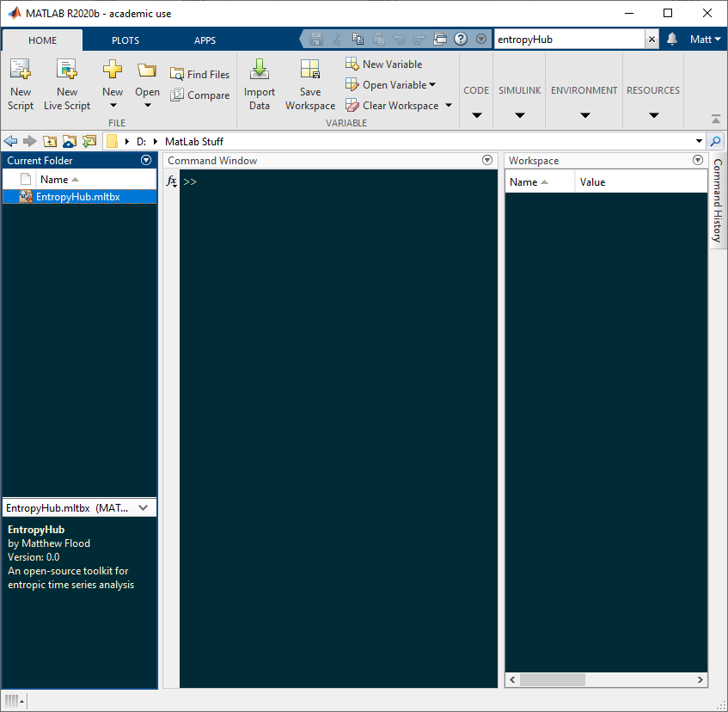The height and width of the screenshot is (712, 728).
Task: Click the Undo arrow icon
Action: pos(399,39)
